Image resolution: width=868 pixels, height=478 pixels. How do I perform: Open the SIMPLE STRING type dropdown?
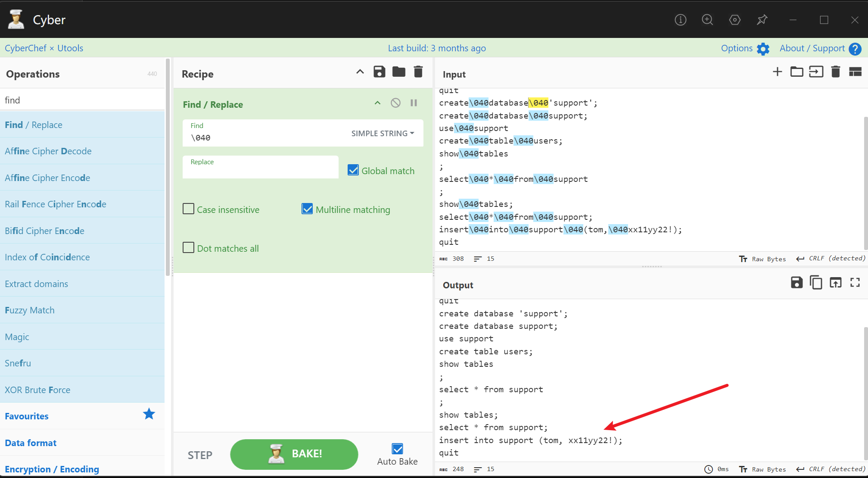pos(383,134)
